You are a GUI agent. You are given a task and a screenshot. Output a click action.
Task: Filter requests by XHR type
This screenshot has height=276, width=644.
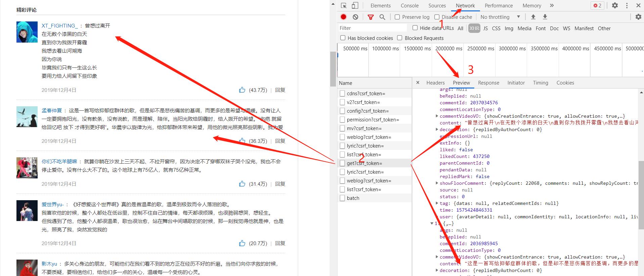point(474,28)
